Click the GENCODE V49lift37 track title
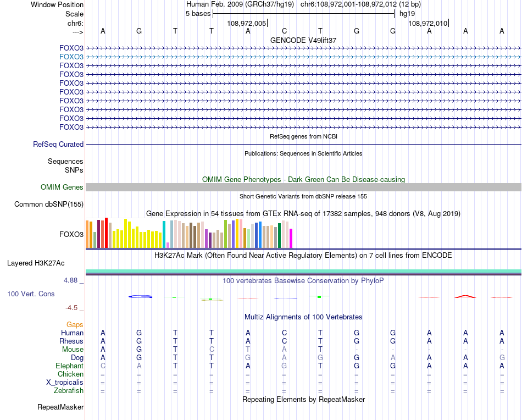 303,40
